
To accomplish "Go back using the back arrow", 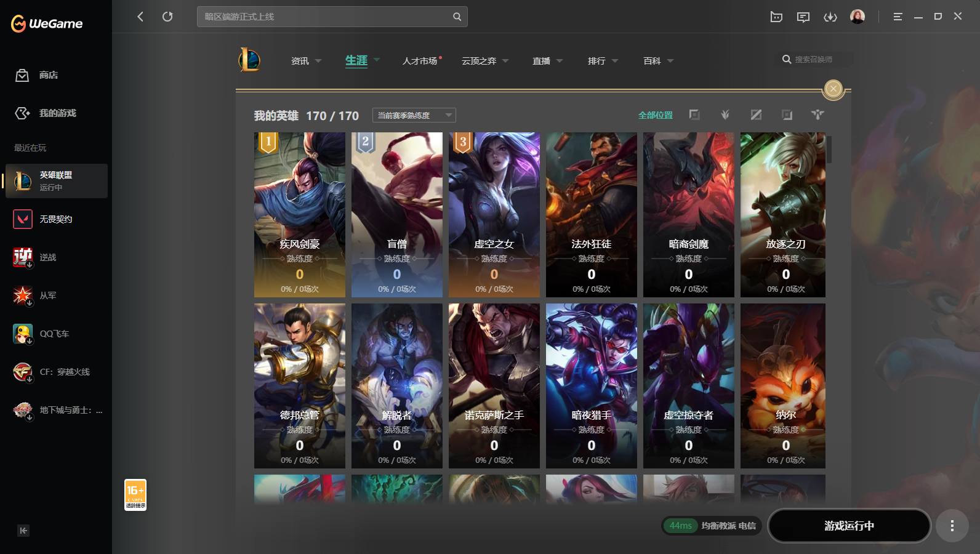I will point(140,17).
